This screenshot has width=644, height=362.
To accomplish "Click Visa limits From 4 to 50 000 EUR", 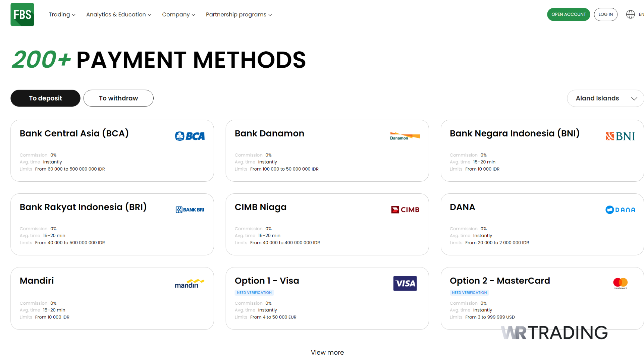I will [x=273, y=317].
